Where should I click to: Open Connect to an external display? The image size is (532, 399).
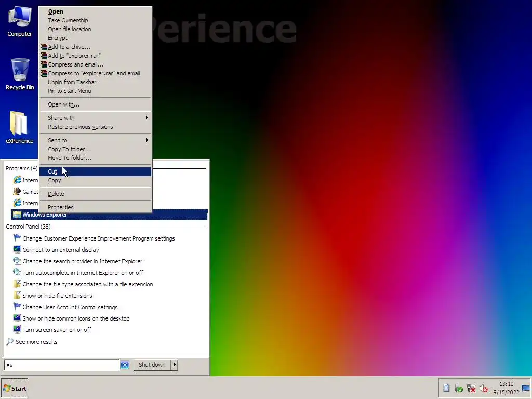coord(61,250)
